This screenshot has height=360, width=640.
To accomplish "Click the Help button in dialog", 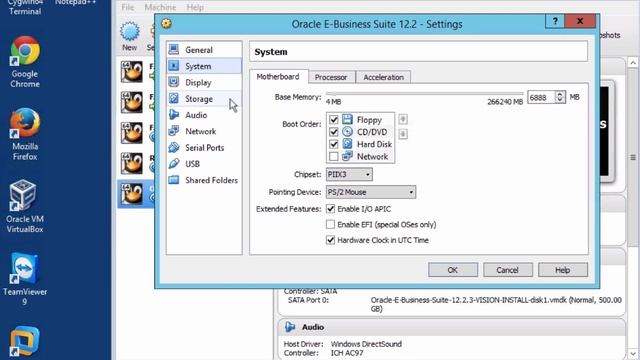I will pyautogui.click(x=562, y=270).
